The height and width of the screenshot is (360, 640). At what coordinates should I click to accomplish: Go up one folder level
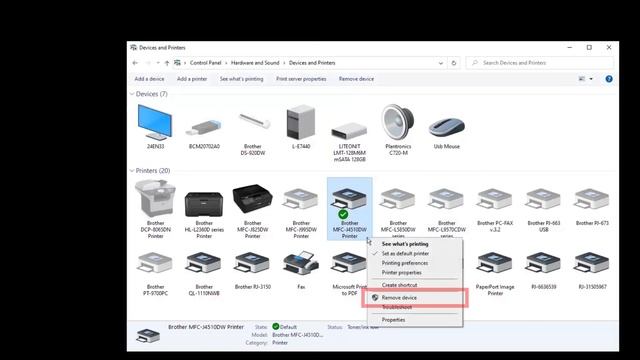tap(167, 63)
